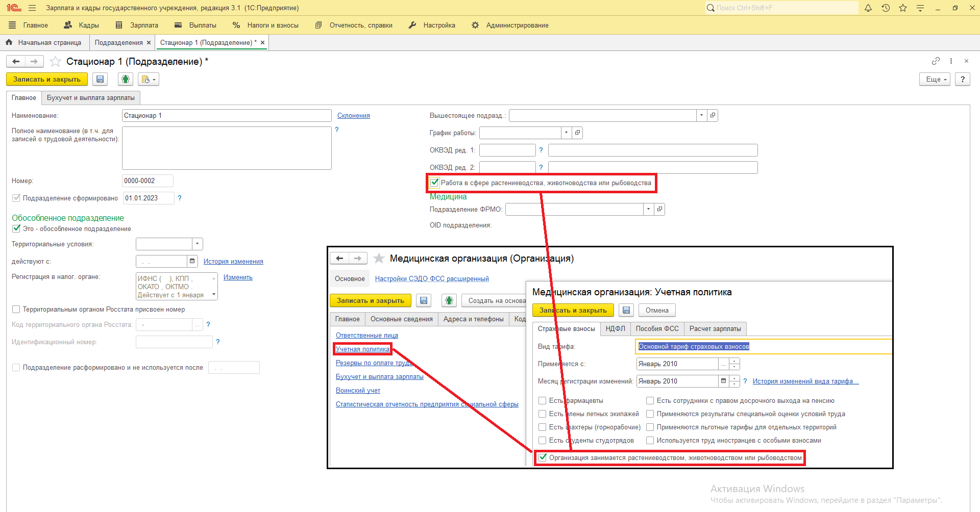Open the Зарплата menu
Viewport: 980px width, 512px height.
pyautogui.click(x=137, y=25)
